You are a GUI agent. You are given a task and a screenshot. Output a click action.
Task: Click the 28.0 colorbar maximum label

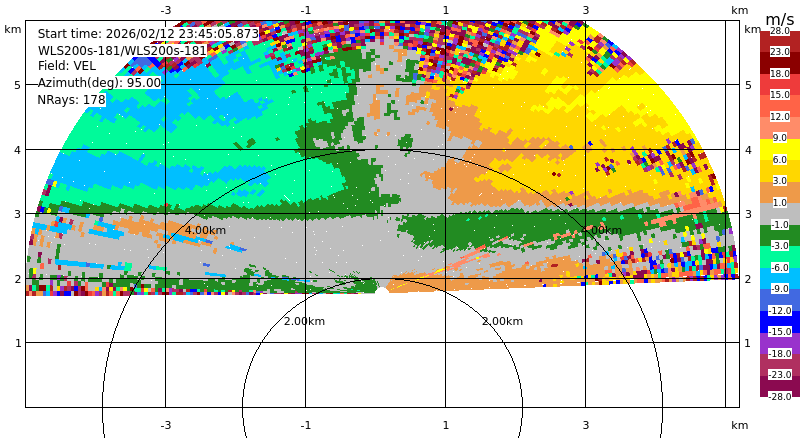click(x=780, y=31)
